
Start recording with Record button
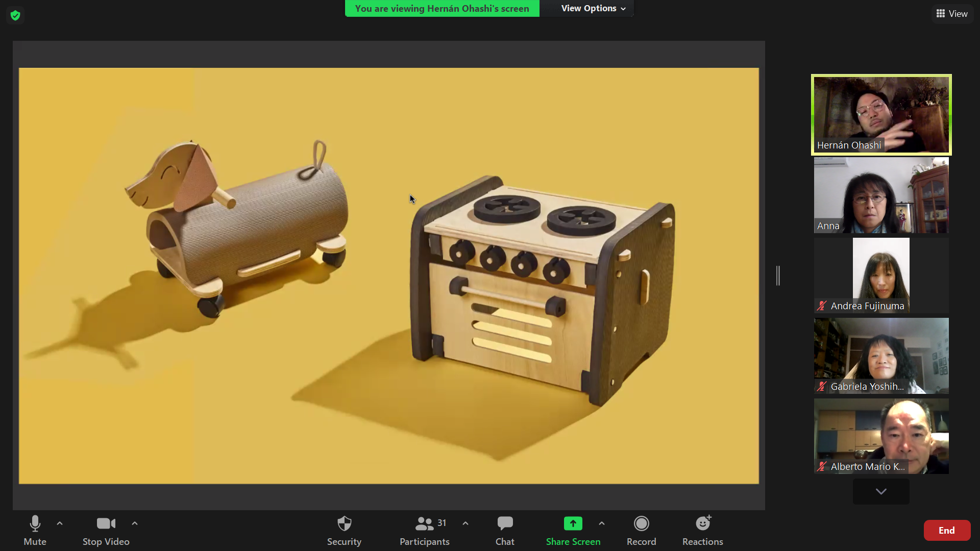[x=642, y=531]
